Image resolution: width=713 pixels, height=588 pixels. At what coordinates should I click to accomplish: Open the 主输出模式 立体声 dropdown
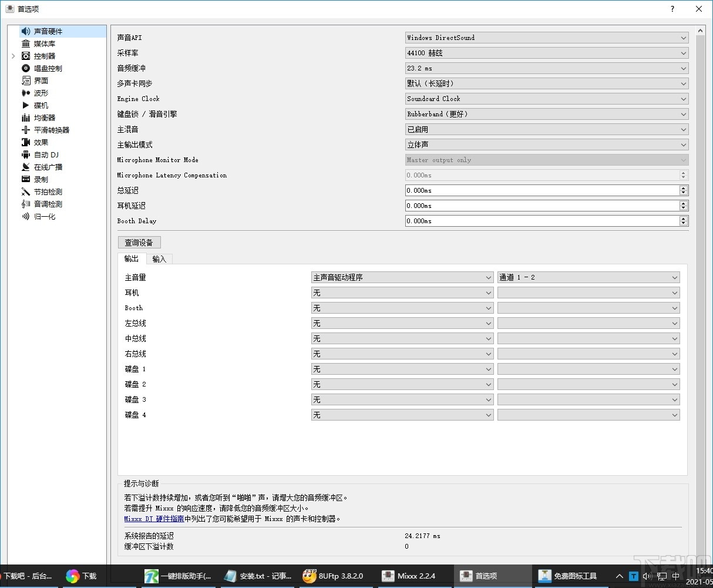click(547, 145)
